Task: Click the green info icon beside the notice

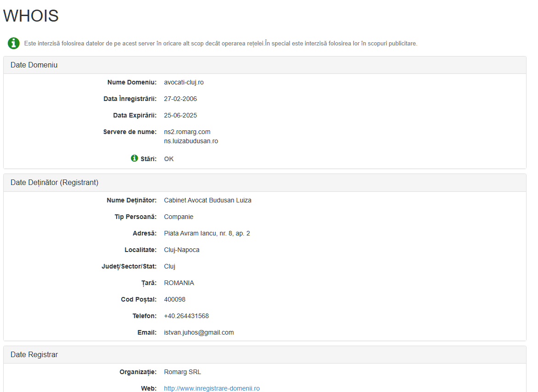Action: click(13, 43)
